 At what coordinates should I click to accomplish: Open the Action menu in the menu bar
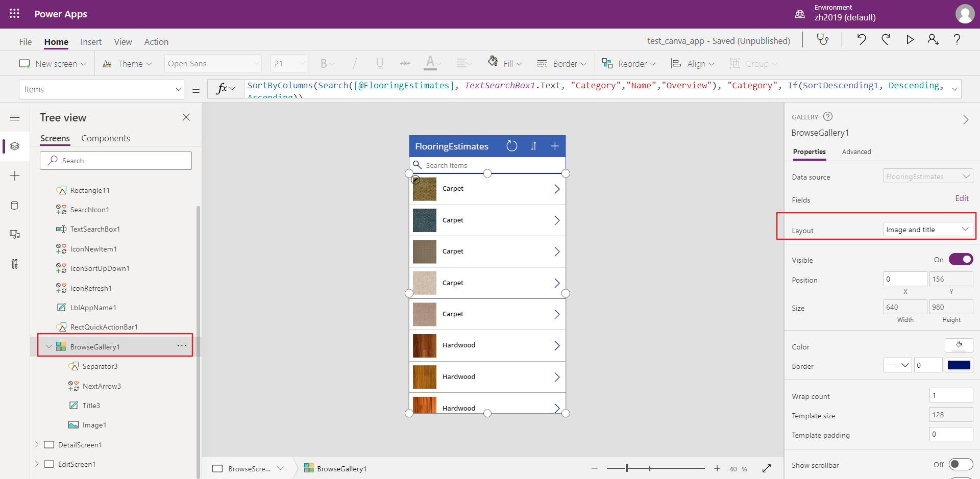pos(156,41)
